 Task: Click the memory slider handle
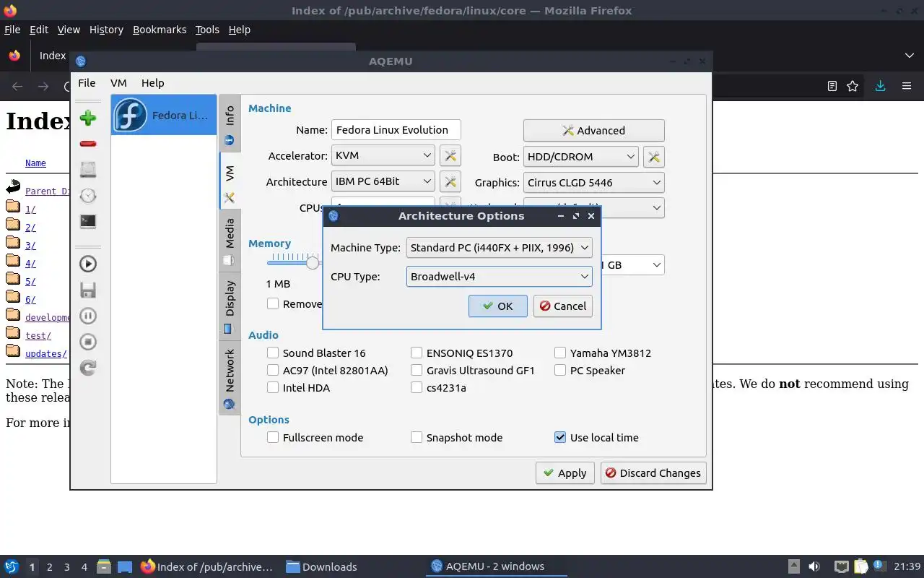click(313, 263)
